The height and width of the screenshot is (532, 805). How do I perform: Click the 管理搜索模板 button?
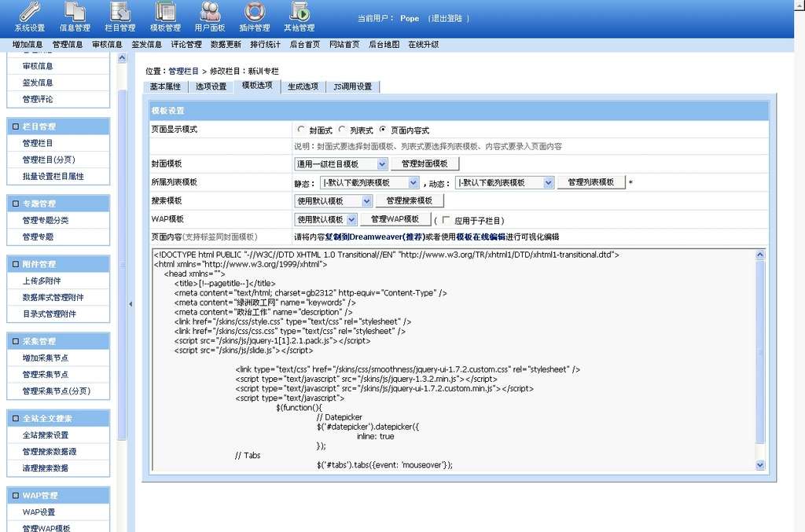(x=409, y=200)
